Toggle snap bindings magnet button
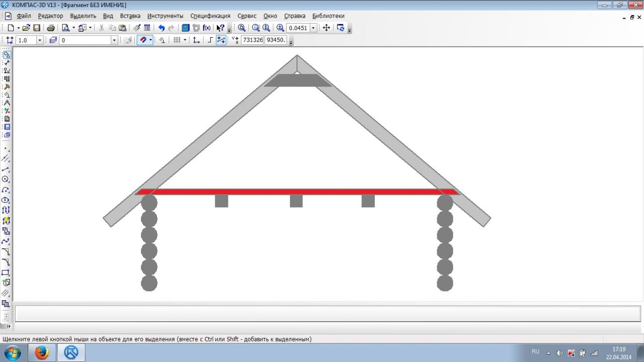The height and width of the screenshot is (362, 644). pyautogui.click(x=143, y=40)
